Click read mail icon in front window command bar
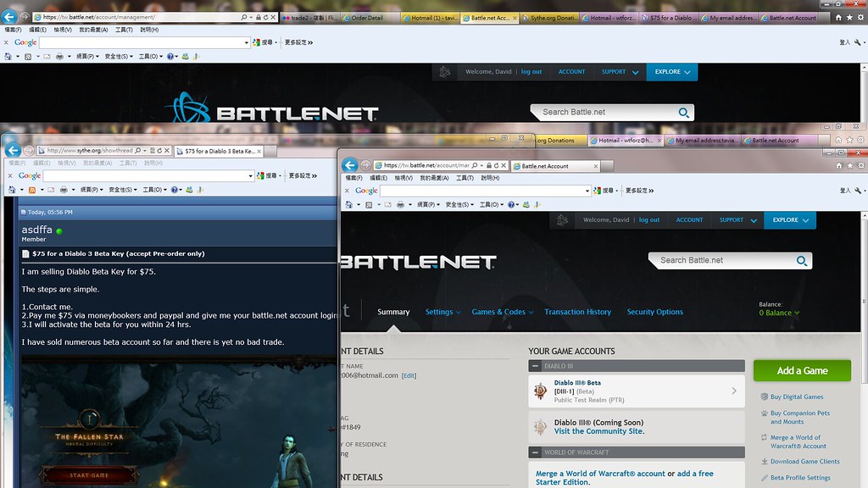This screenshot has width=868, height=488. (387, 205)
